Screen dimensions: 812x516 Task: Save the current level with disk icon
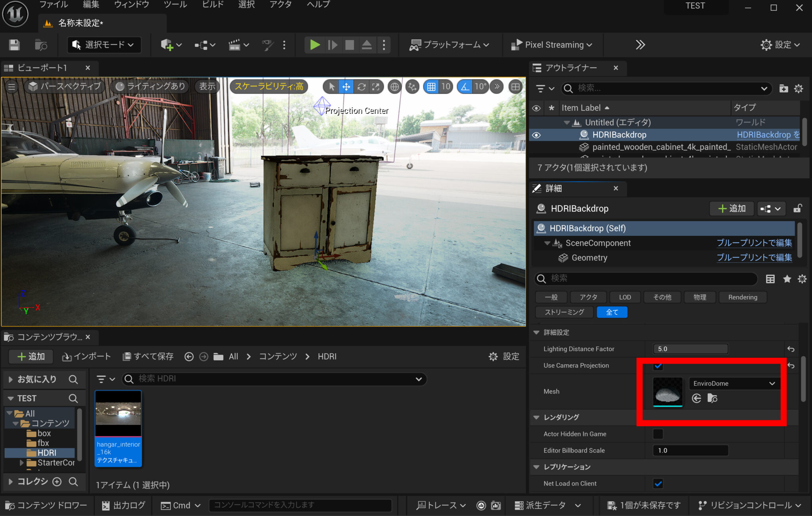[x=14, y=45]
